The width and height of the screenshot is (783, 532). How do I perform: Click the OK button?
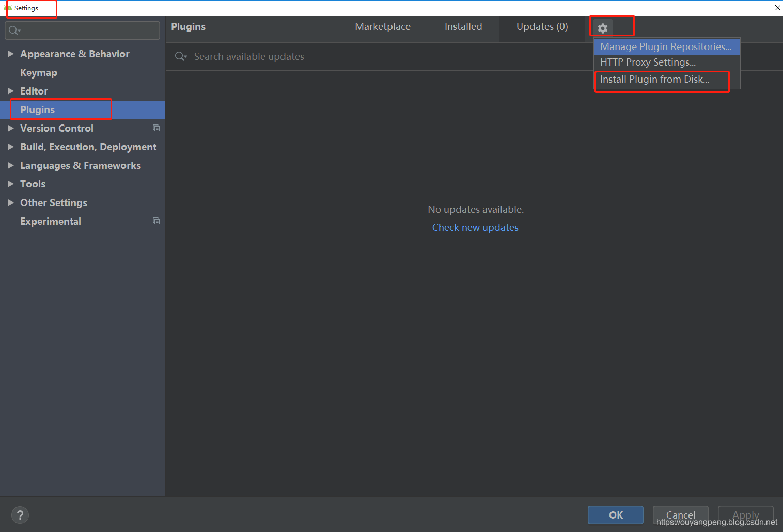(x=616, y=515)
